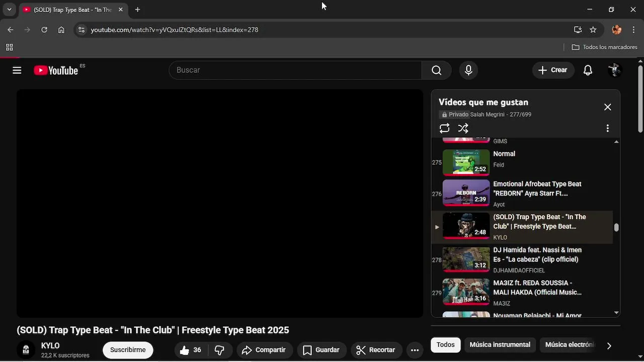Select the Música electrónica chip
644x362 pixels.
click(570, 345)
